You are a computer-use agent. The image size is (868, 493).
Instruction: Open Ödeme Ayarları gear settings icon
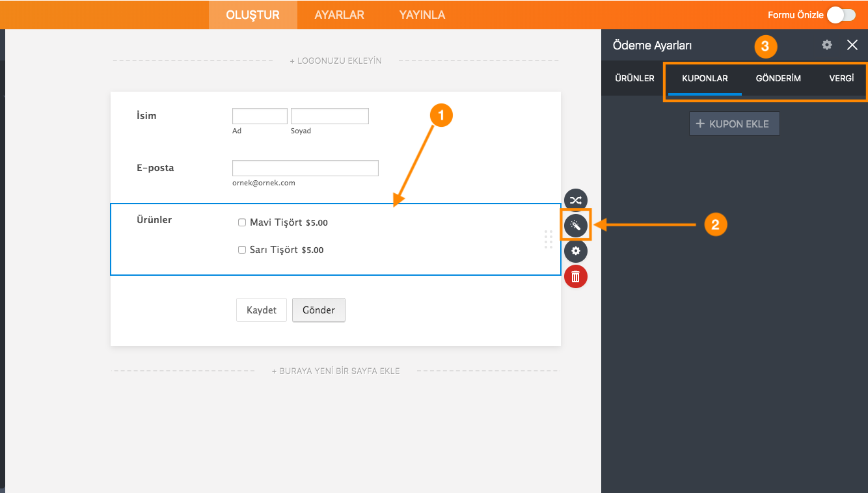coord(826,45)
